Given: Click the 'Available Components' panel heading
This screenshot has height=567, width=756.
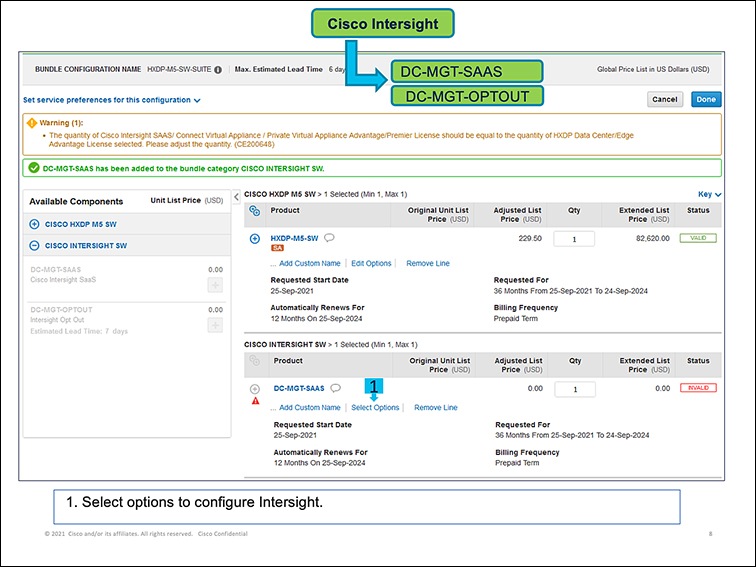Looking at the screenshot, I should 76,202.
